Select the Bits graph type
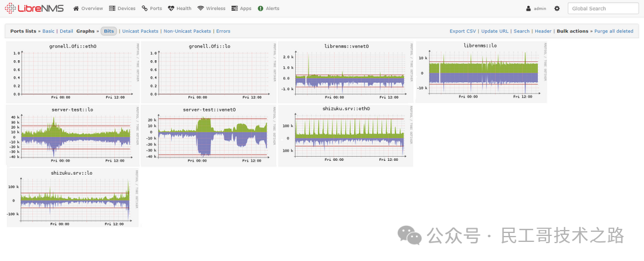 point(109,31)
